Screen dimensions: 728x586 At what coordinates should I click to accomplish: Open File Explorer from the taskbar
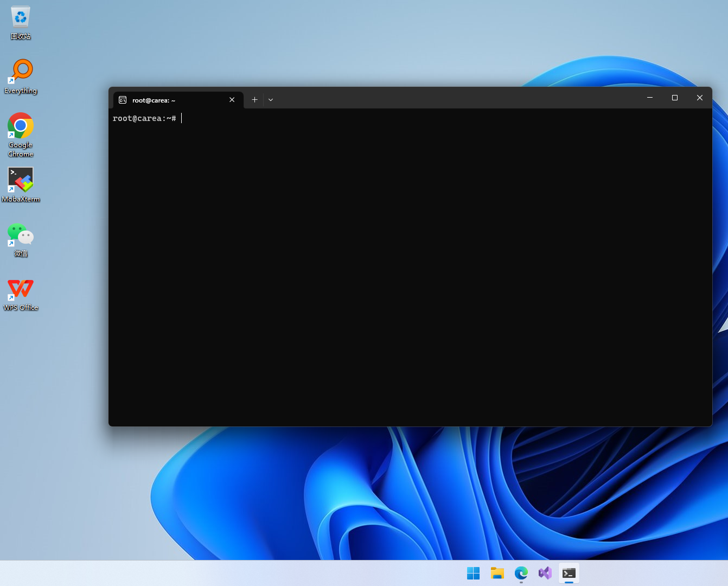click(497, 573)
